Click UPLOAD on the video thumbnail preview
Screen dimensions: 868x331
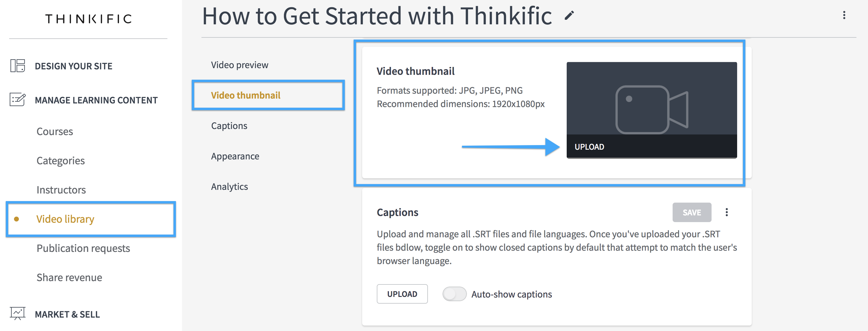589,147
